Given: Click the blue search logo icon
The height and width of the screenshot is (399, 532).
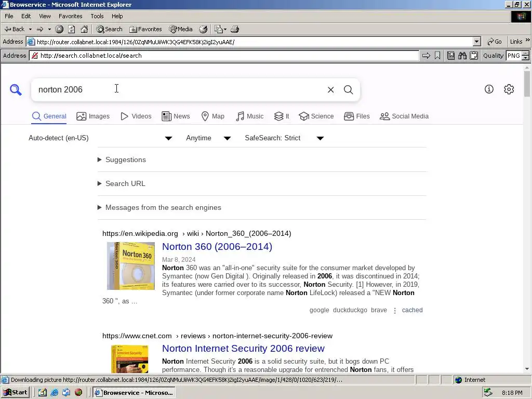Looking at the screenshot, I should pos(16,90).
